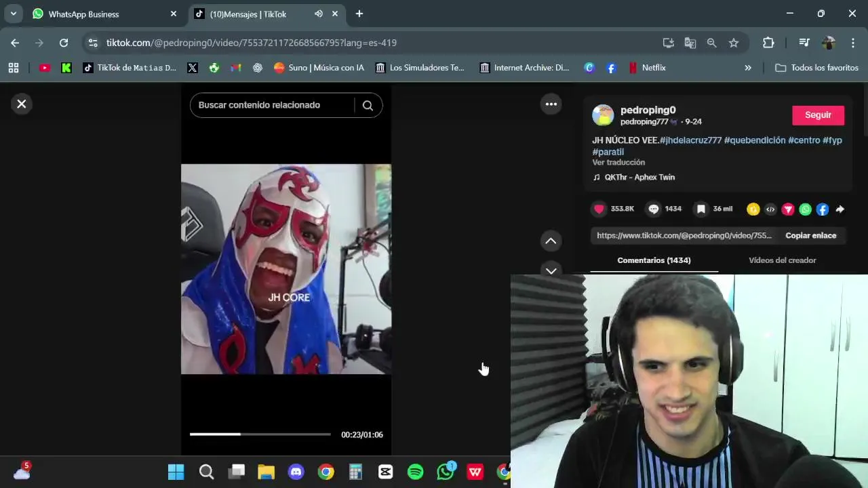Close the TikTok browser tab

pos(335,14)
